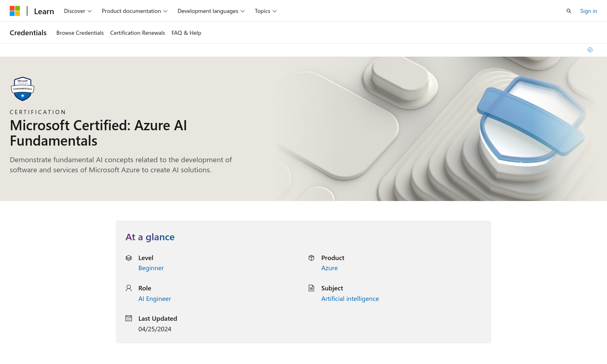Go to FAQ & Help
The image size is (607, 364).
point(186,33)
